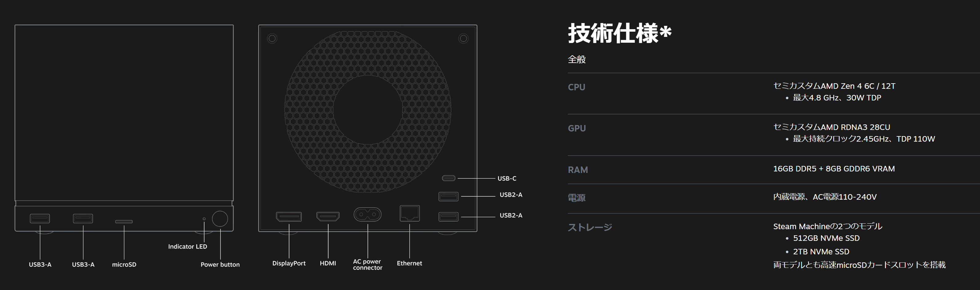This screenshot has width=980, height=290.
Task: Click the GPU row label
Action: click(x=577, y=128)
